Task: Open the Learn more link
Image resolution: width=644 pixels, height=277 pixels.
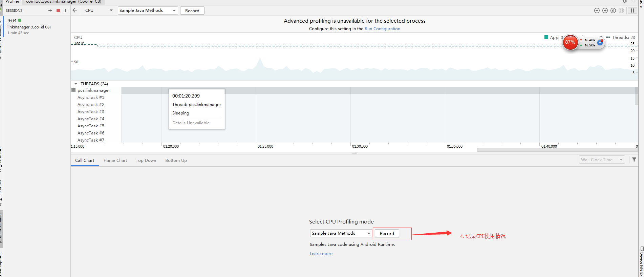Action: click(x=321, y=254)
